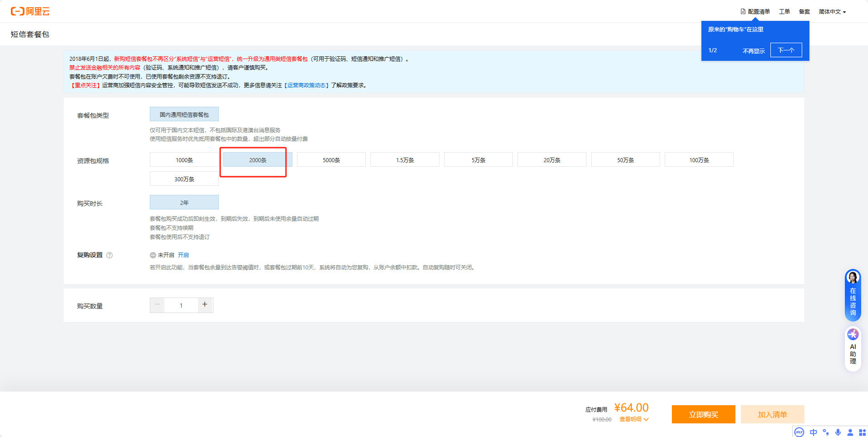Click 下一个 in the tooltip
868x437 pixels.
click(x=786, y=50)
